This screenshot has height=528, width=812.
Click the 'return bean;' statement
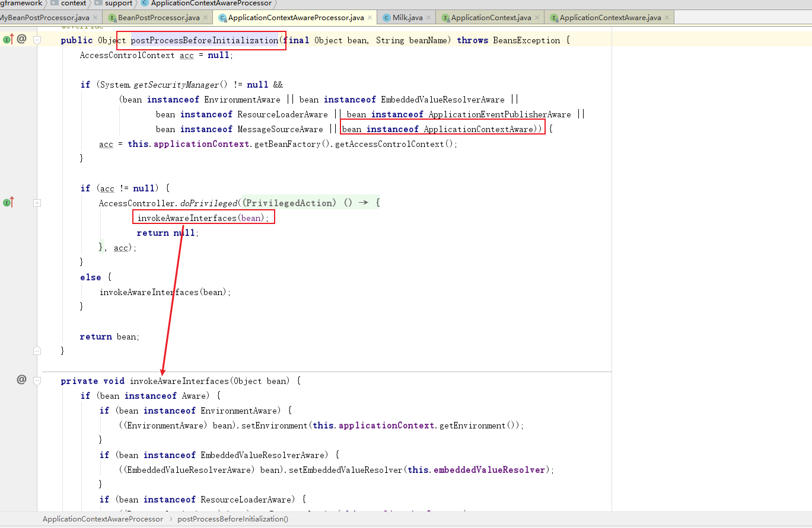pos(110,337)
